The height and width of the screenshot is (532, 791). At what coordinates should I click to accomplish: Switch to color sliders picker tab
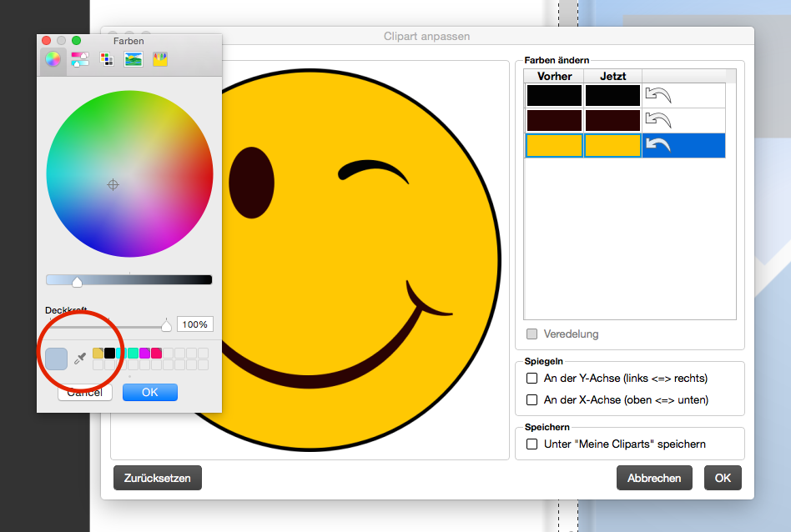coord(80,59)
